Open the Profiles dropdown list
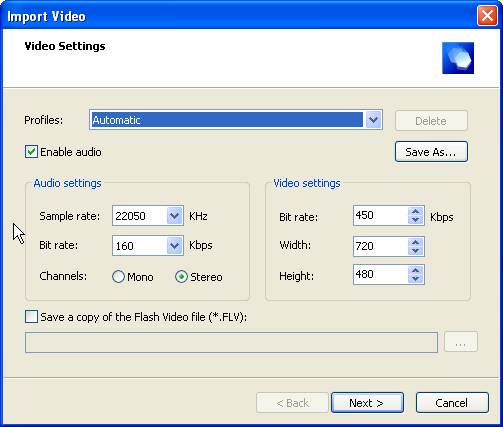This screenshot has width=503, height=427. click(373, 120)
